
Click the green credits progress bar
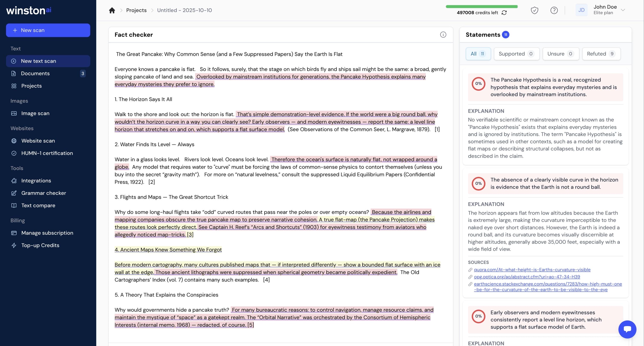pos(481,7)
